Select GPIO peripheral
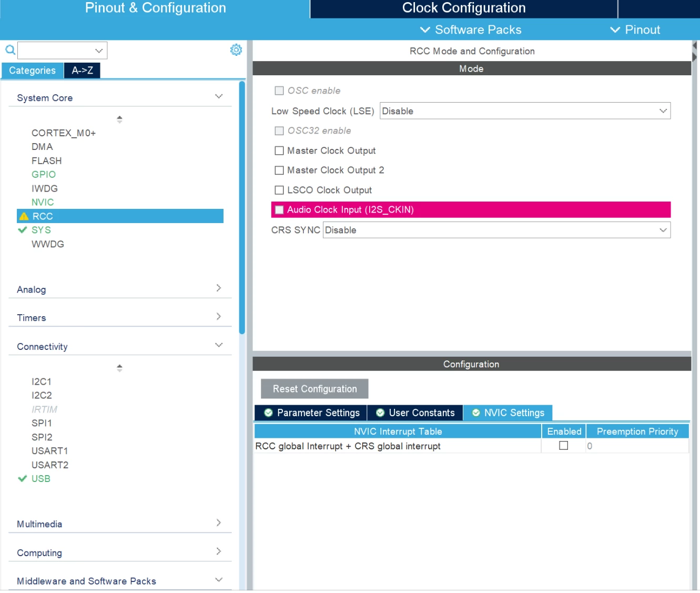This screenshot has height=593, width=700. (44, 175)
